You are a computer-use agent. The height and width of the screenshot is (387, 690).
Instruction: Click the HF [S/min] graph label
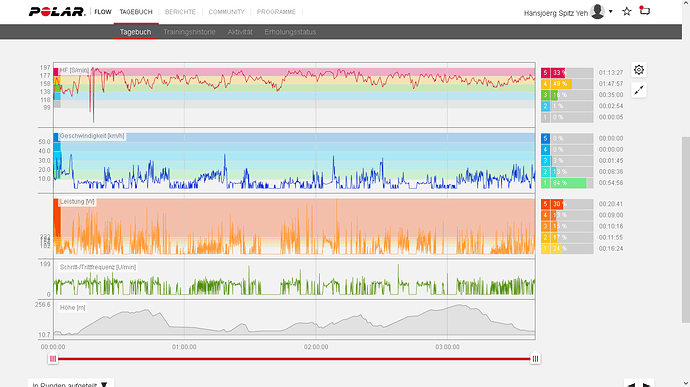(x=74, y=70)
